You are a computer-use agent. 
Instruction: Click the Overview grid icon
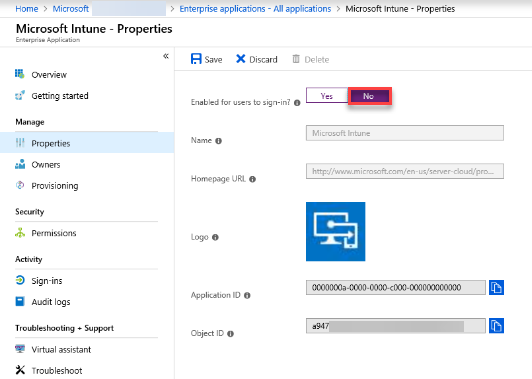click(x=20, y=74)
